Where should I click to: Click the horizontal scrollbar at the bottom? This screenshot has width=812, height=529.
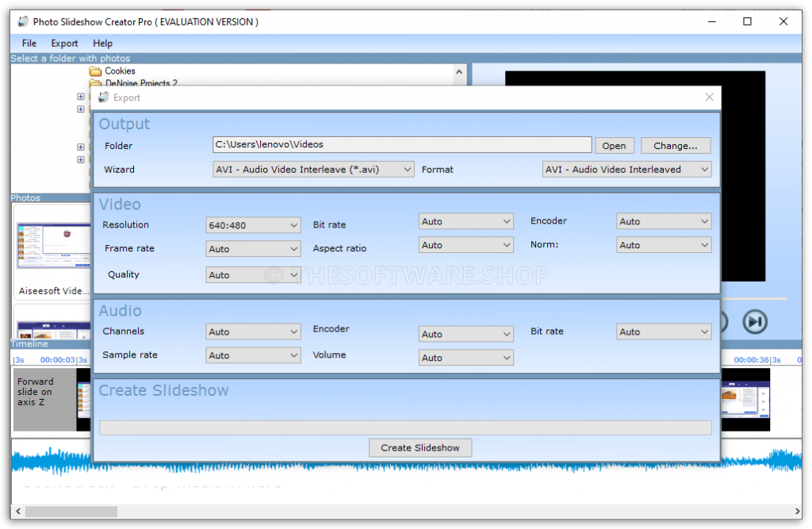coord(71,512)
